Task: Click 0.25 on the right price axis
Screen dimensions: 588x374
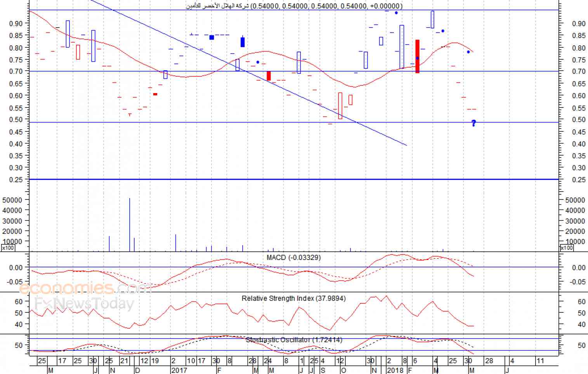Action: click(x=579, y=180)
